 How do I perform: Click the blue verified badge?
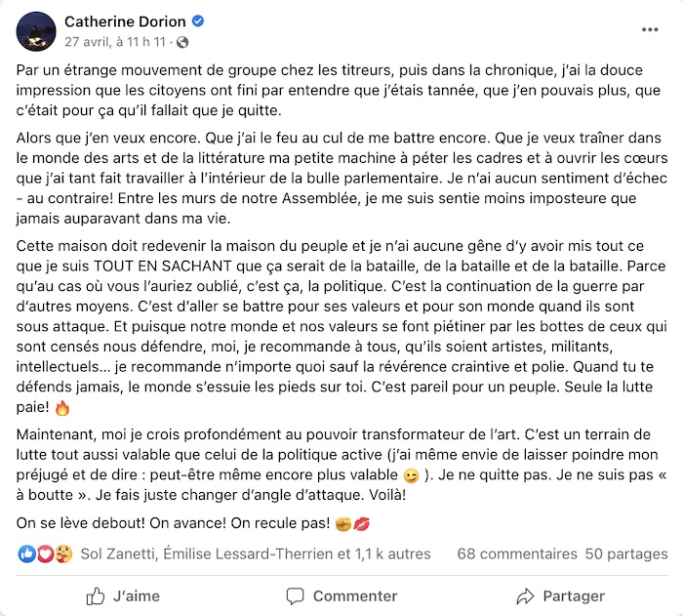tap(198, 21)
